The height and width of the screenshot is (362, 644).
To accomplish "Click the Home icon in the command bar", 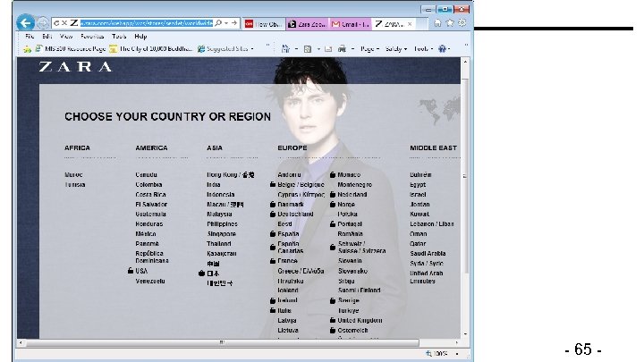I will click(x=285, y=49).
